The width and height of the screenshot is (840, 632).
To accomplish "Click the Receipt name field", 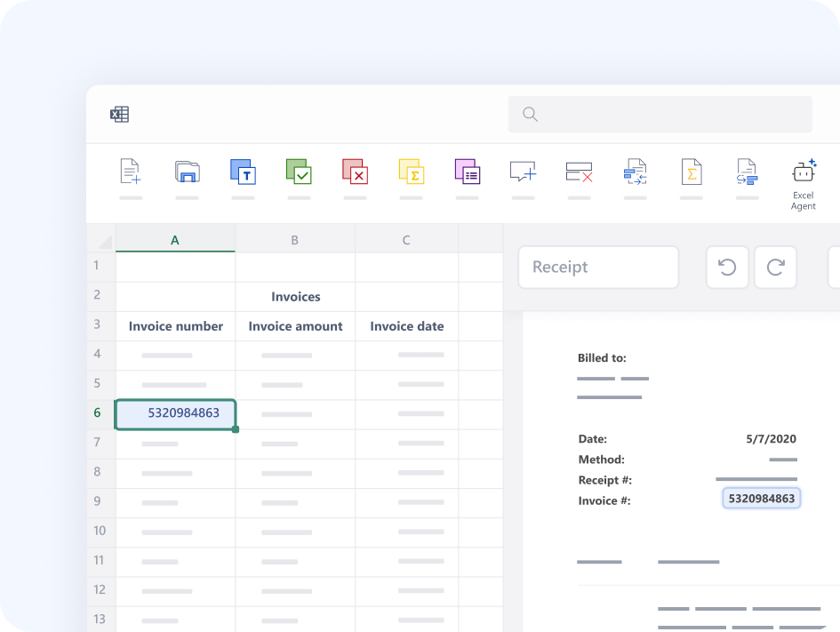I will [598, 268].
